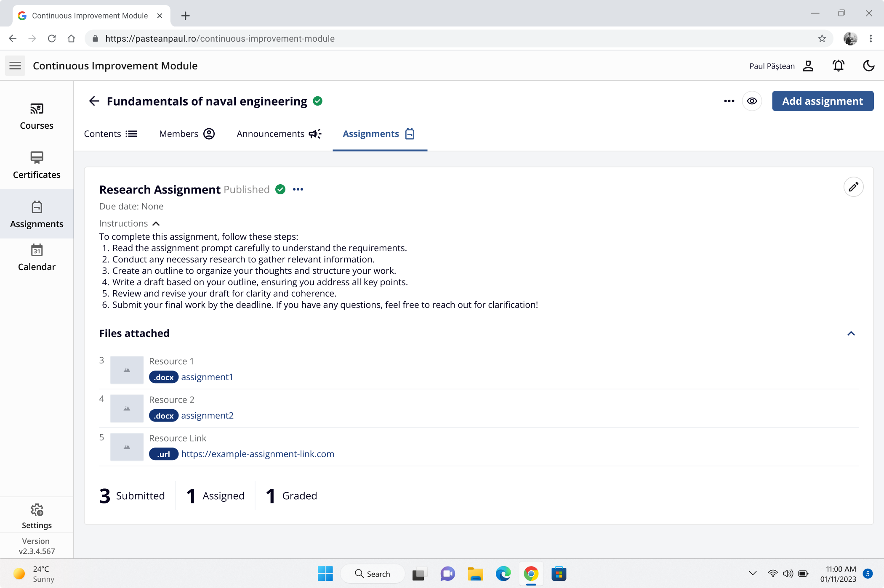Viewport: 884px width, 588px height.
Task: Click the Add assignment button
Action: point(823,101)
